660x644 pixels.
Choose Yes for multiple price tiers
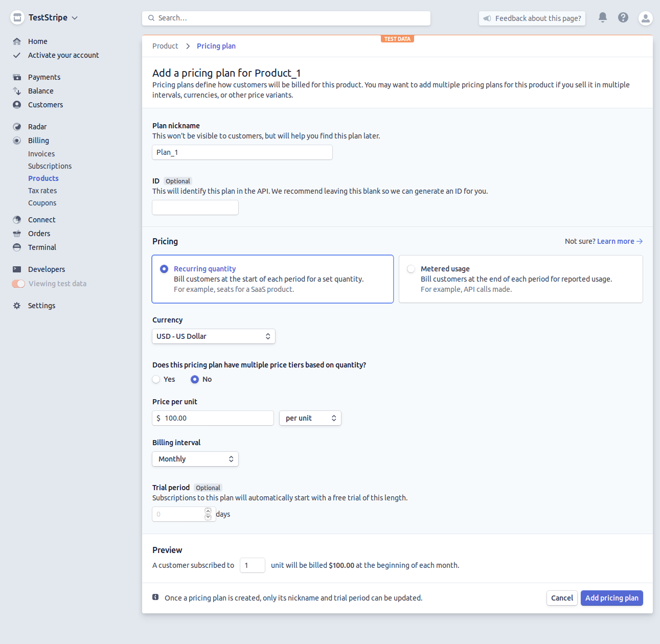coord(156,379)
